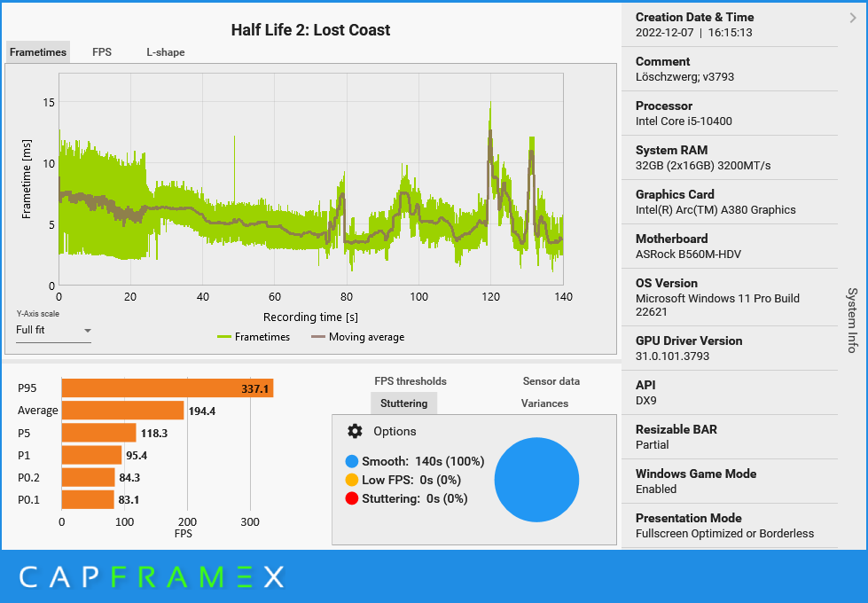Screen dimensions: 868x603
Task: Click the P95 bar showing 337.1
Action: click(168, 388)
